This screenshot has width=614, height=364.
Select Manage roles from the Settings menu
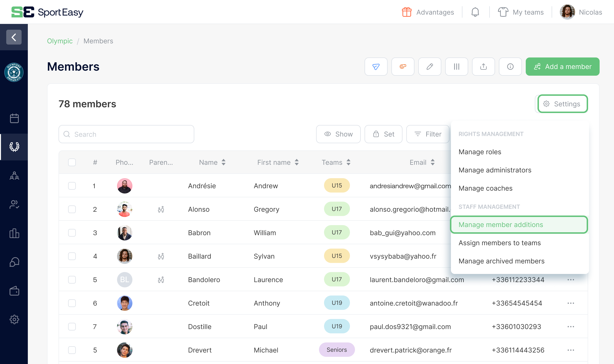pyautogui.click(x=480, y=152)
